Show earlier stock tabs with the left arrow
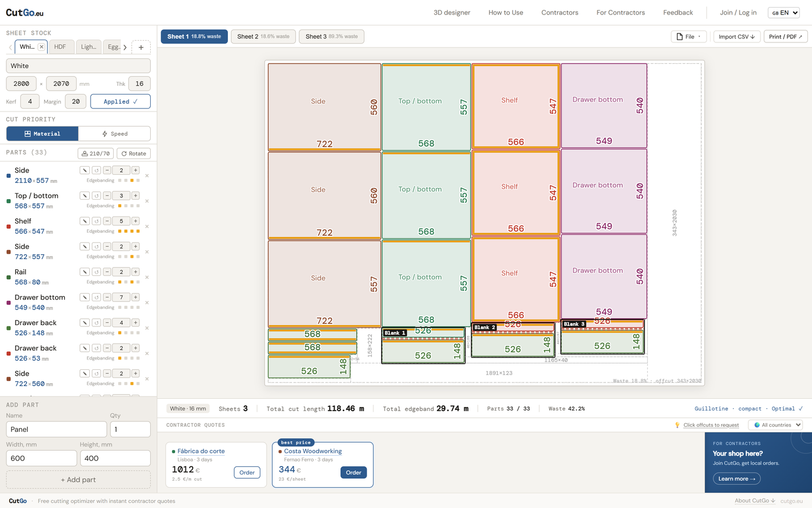This screenshot has height=508, width=812. point(10,47)
